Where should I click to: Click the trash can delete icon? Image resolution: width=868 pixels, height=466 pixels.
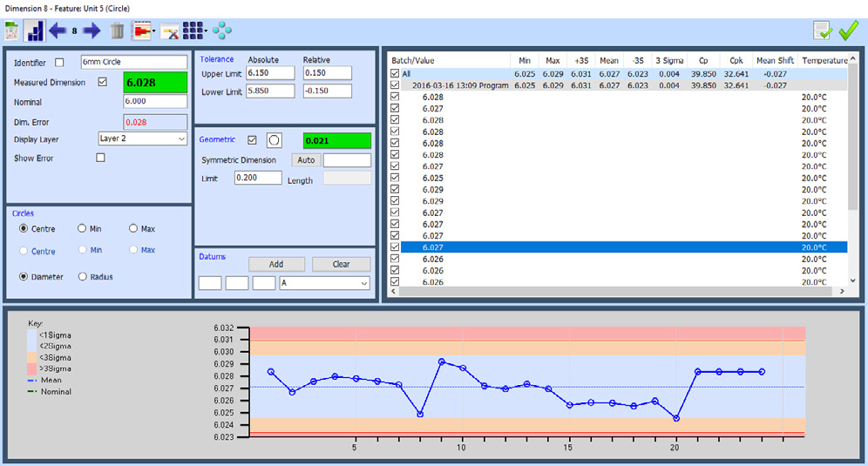[x=117, y=31]
